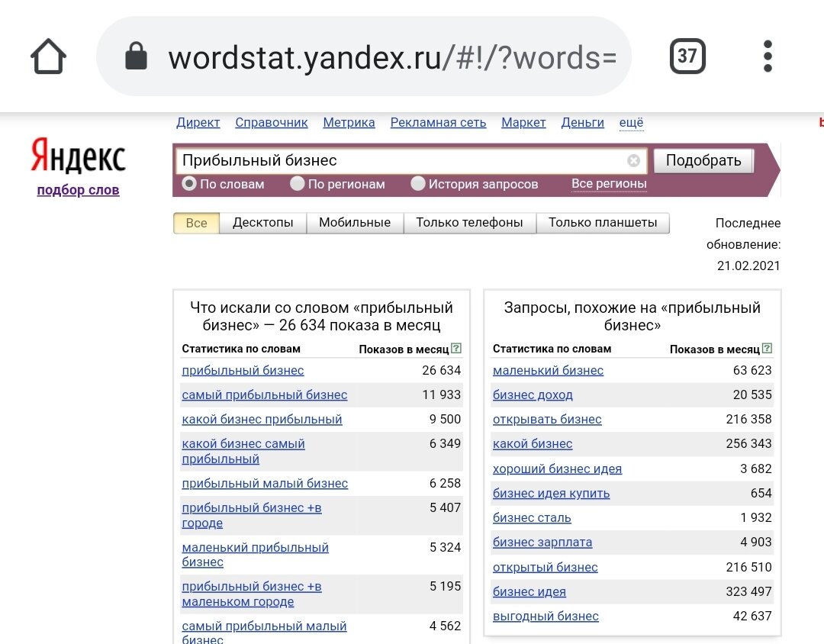This screenshot has width=824, height=644.
Task: Open similar query 'какой бизнес'
Action: 533,443
